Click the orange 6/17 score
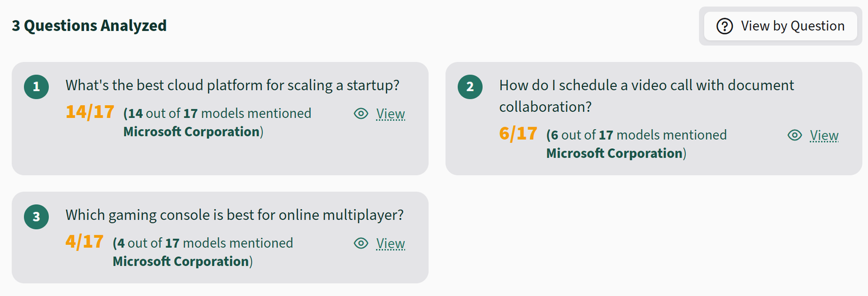The width and height of the screenshot is (868, 296). pos(518,134)
